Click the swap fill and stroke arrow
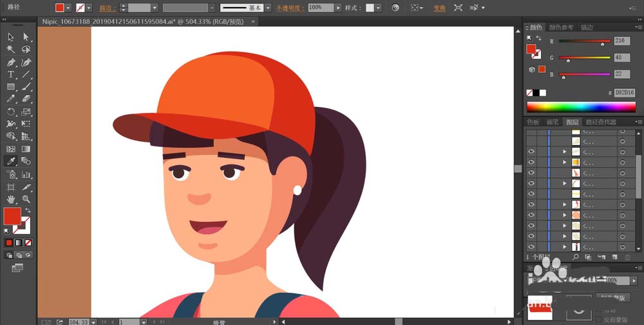This screenshot has height=325, width=644. click(28, 210)
